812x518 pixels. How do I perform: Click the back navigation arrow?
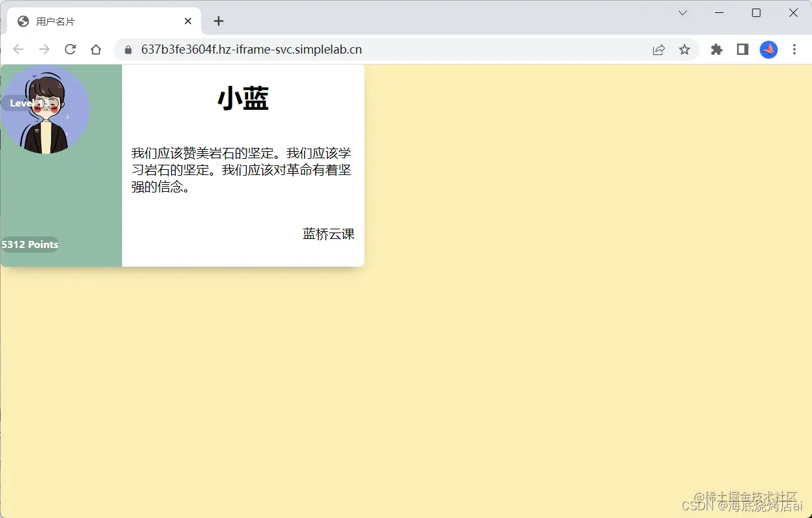click(x=18, y=49)
